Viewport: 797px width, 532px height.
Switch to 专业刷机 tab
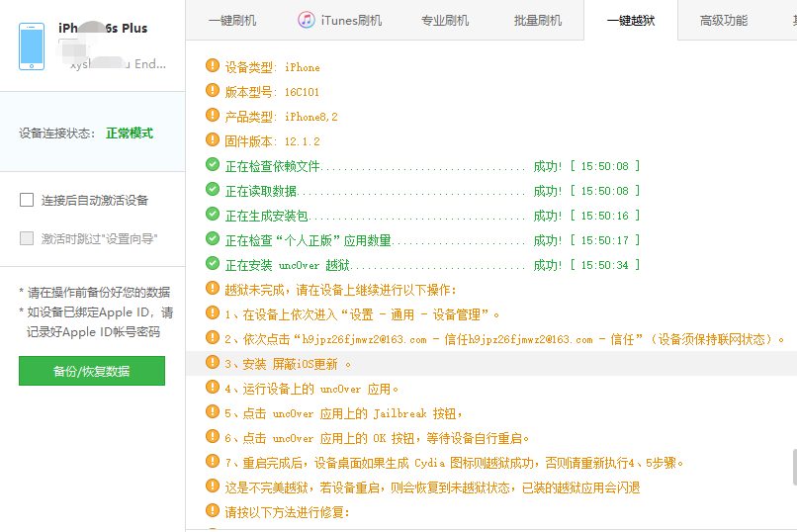[445, 21]
